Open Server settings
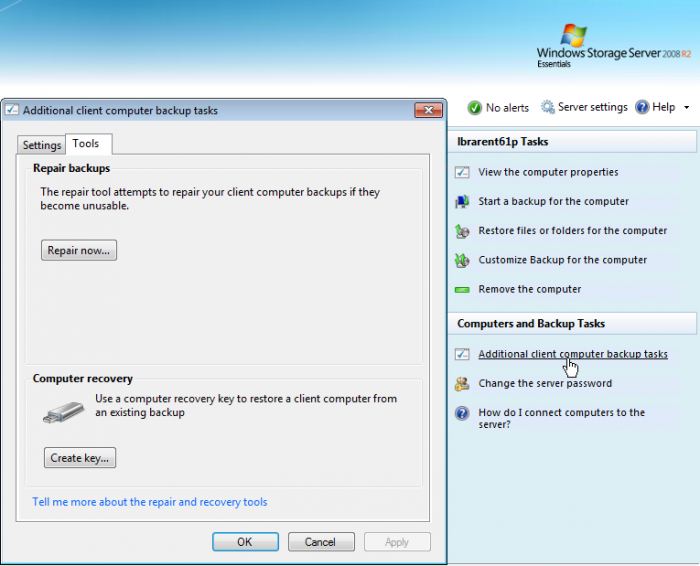Screen dimensions: 700x566 click(592, 107)
